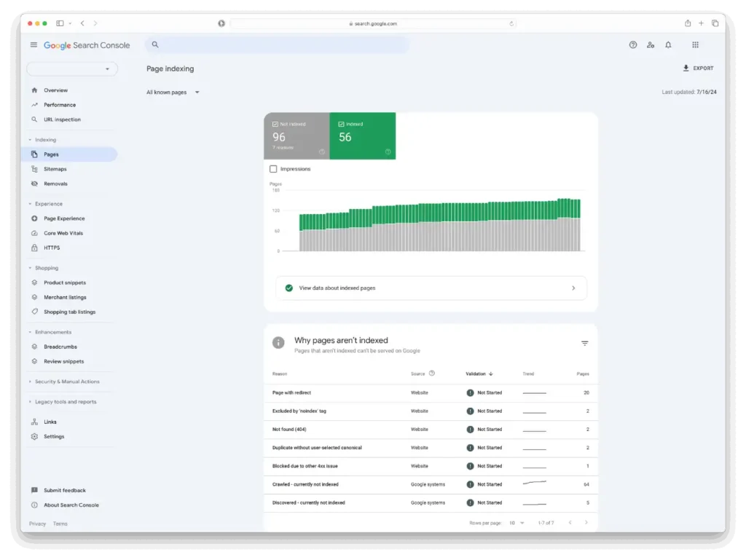
Task: Open the property selector dropdown
Action: (x=72, y=69)
